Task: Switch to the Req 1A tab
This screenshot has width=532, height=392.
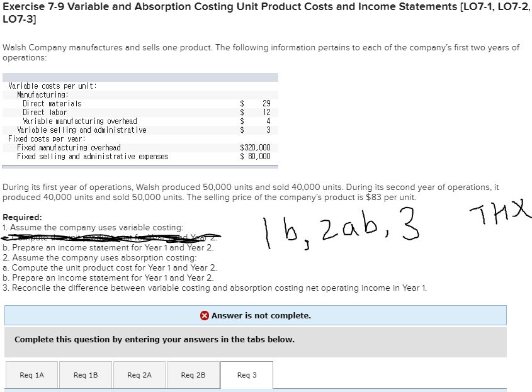Action: point(31,374)
